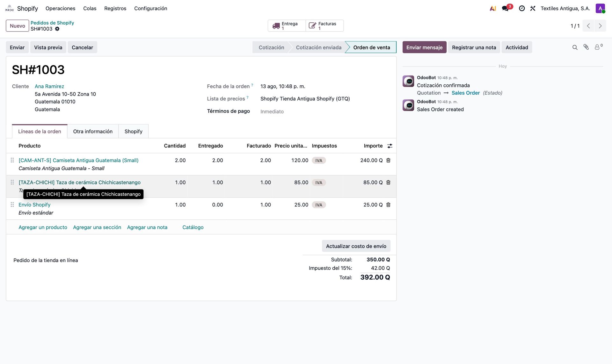Viewport: 612px width, 364px height.
Task: Switch to the Shopify tab
Action: pos(133,131)
